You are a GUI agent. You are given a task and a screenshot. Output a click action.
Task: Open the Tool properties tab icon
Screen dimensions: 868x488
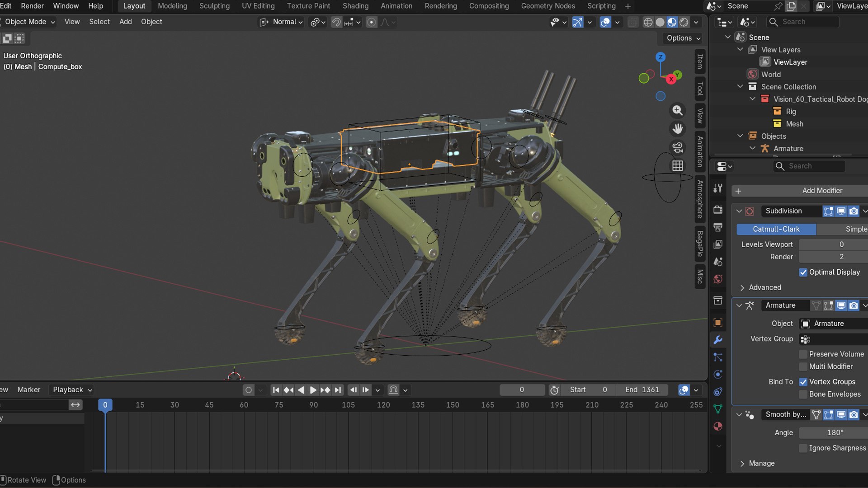click(x=718, y=188)
